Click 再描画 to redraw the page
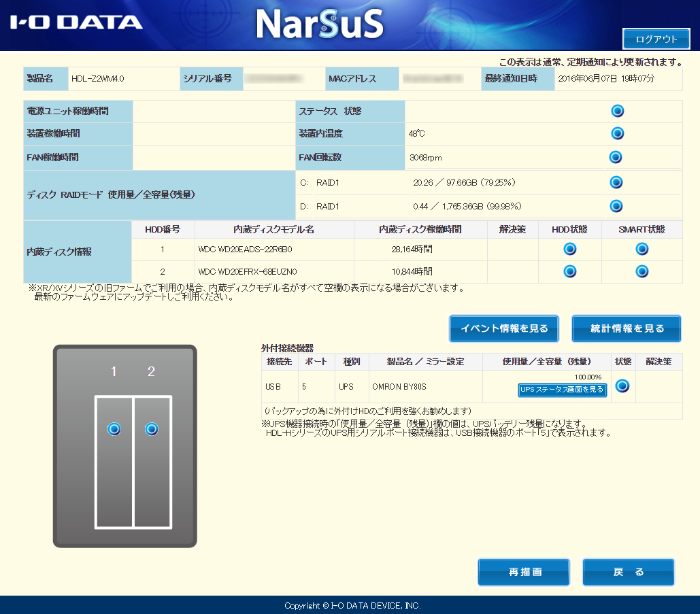 (x=523, y=572)
